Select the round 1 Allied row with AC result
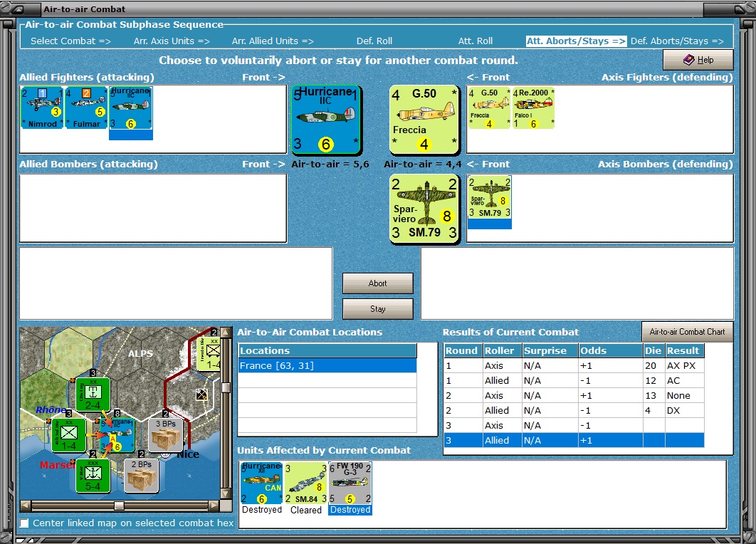The image size is (756, 544). pyautogui.click(x=574, y=380)
